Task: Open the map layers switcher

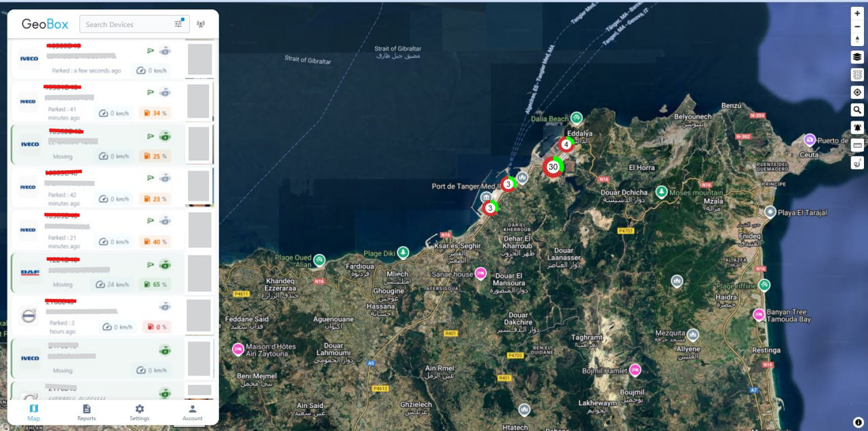Action: [857, 57]
